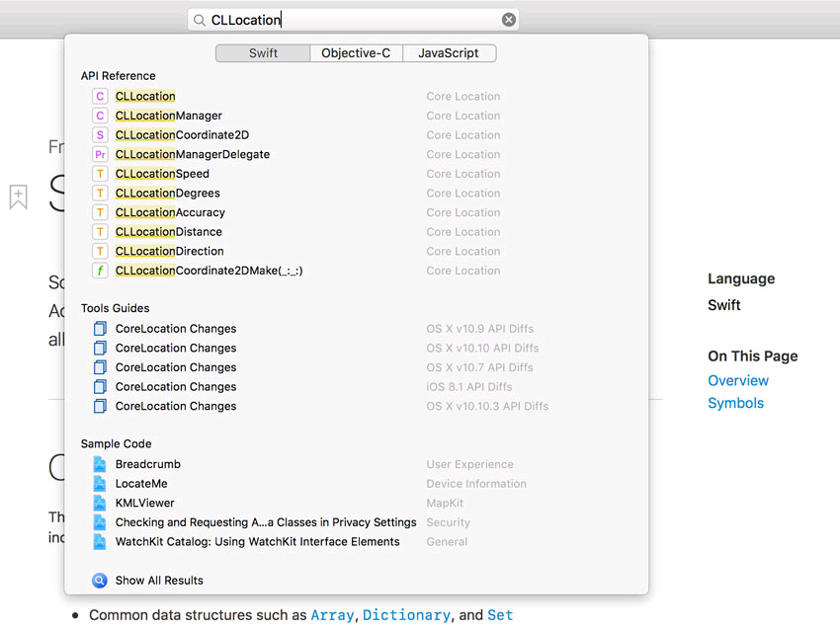
Task: Open the Symbols link under On This Page
Action: (x=736, y=403)
